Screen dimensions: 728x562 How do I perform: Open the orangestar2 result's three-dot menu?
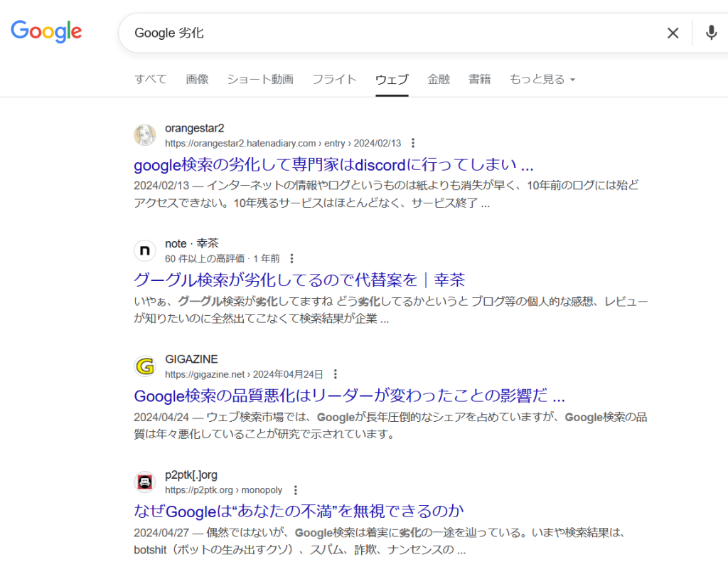(413, 143)
